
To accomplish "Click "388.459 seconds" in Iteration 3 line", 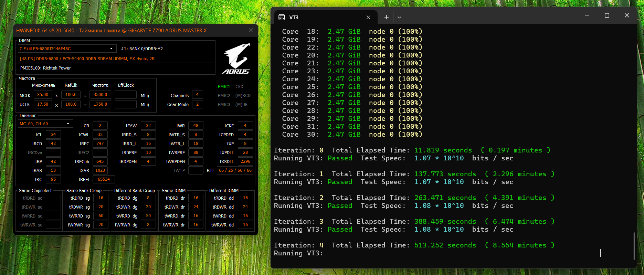I will (x=445, y=222).
